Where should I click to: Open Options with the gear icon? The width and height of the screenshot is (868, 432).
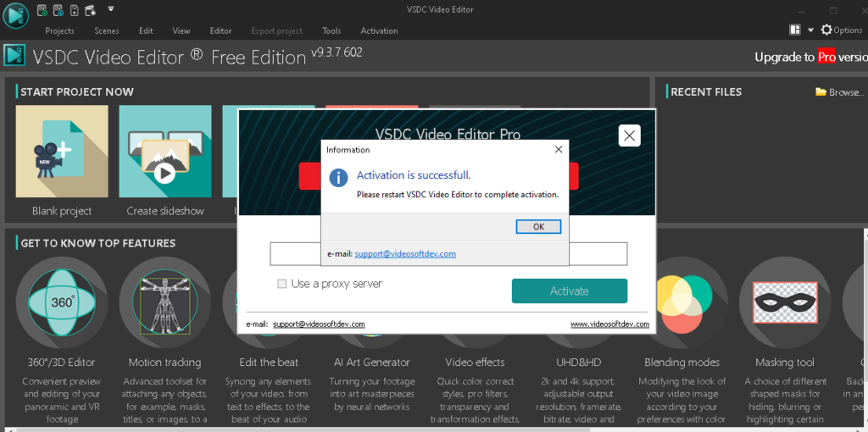(842, 30)
